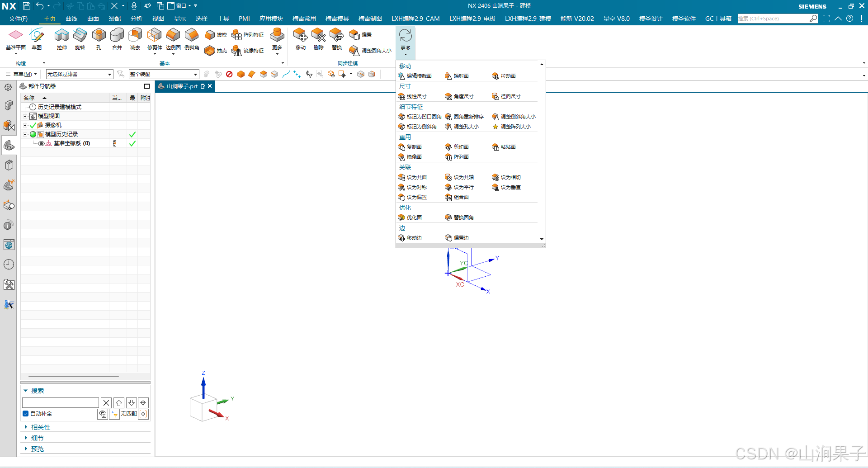
Task: Click the 无匹配 search result button
Action: [129, 414]
